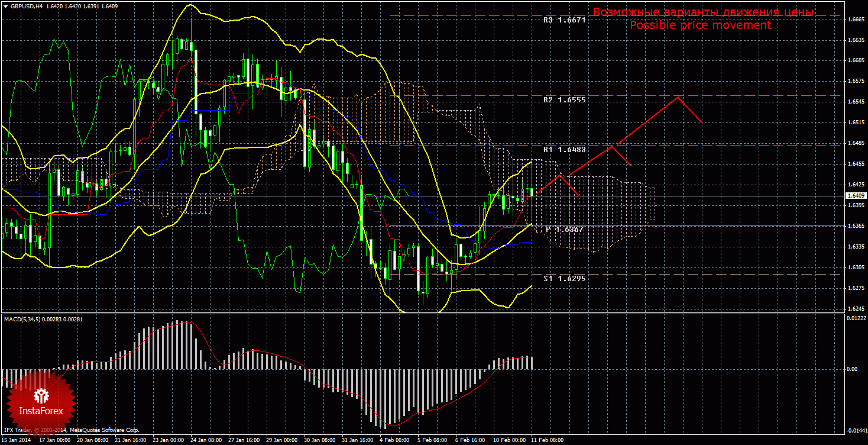Select the S1 1.6295 support label
Viewport: 868px width, 445px height.
[x=565, y=278]
